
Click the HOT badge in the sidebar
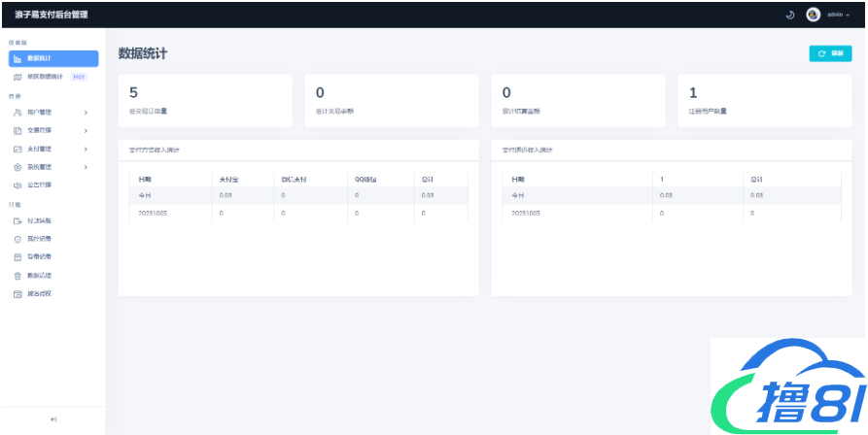click(79, 76)
